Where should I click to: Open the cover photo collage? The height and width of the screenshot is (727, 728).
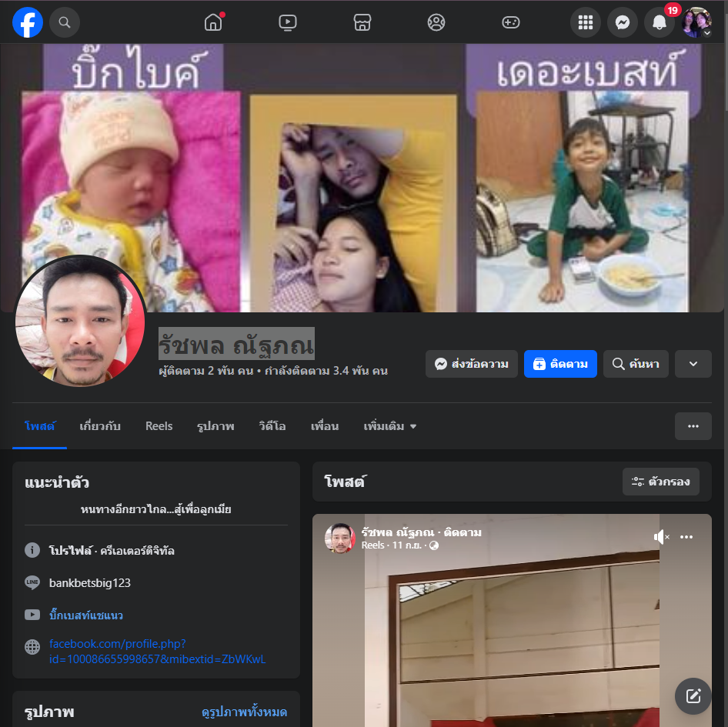click(x=362, y=178)
